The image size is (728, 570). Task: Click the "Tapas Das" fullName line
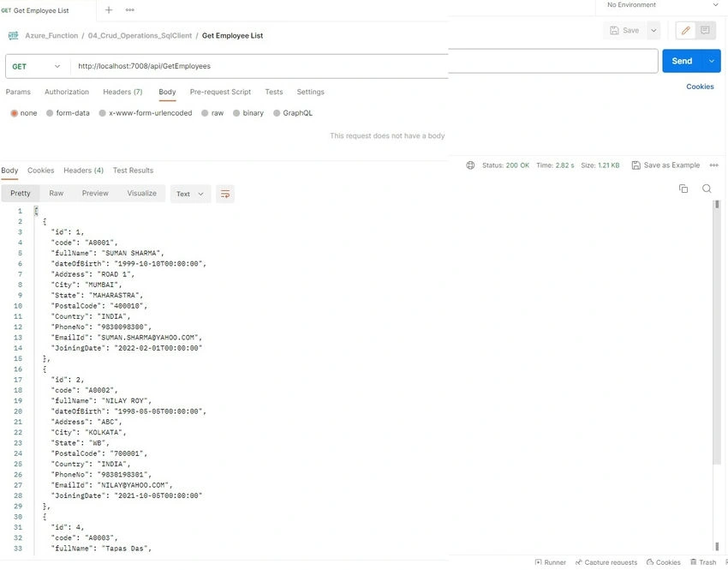[x=102, y=549]
